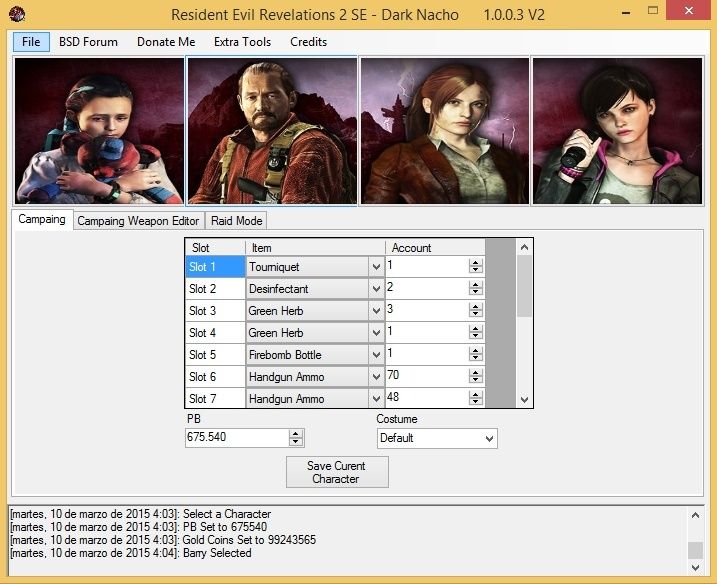Switch to the Raid Mode tab
The width and height of the screenshot is (717, 584).
point(236,221)
